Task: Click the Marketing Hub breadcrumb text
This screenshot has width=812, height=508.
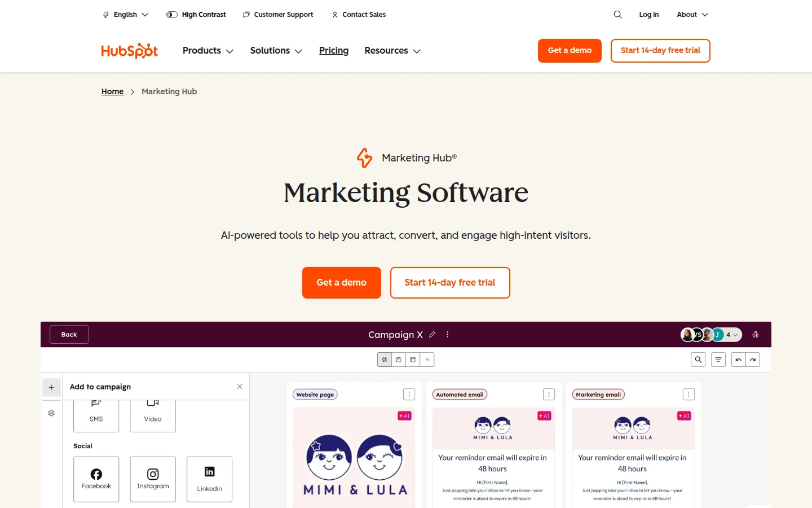Action: (169, 91)
